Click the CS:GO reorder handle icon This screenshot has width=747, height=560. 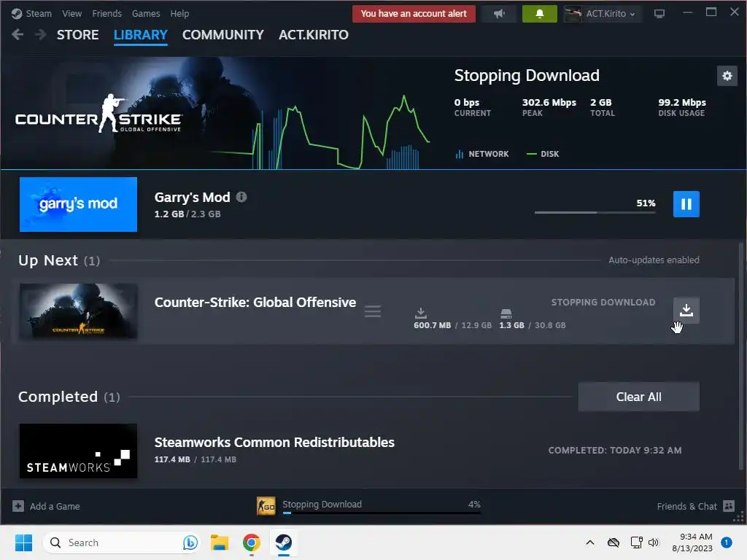click(373, 311)
